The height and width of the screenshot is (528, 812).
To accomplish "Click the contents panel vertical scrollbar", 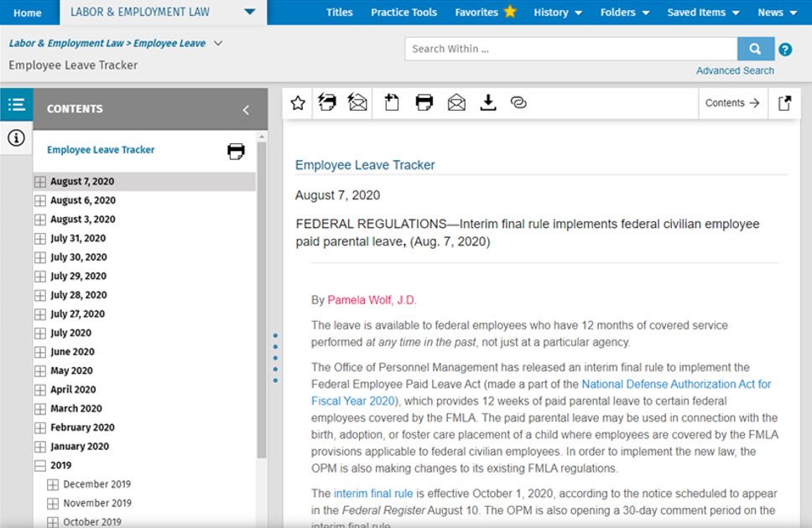I will pyautogui.click(x=262, y=300).
